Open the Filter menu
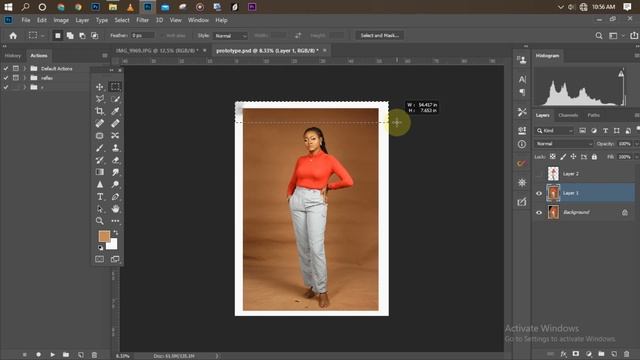This screenshot has width=640, height=360. (142, 20)
